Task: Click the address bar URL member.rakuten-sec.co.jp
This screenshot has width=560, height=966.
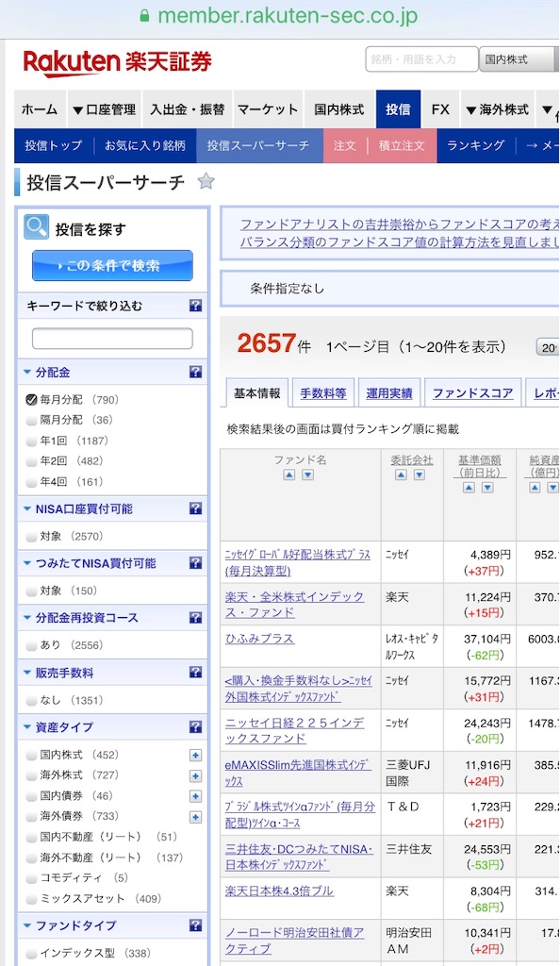Action: point(288,16)
